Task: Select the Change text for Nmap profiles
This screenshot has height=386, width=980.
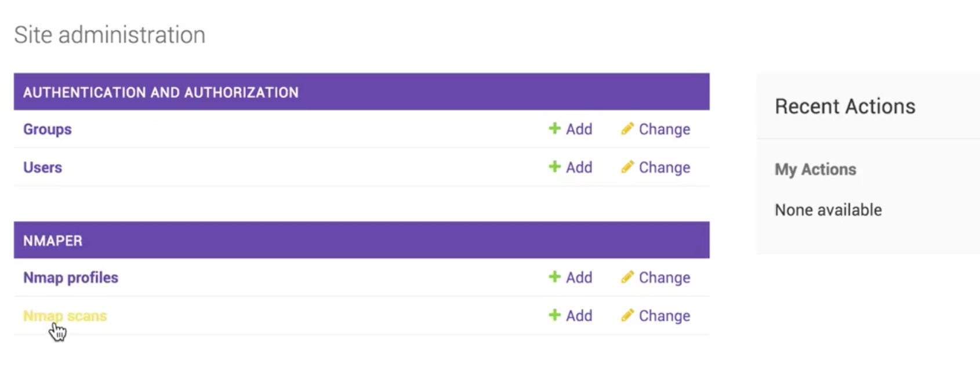Action: (665, 278)
